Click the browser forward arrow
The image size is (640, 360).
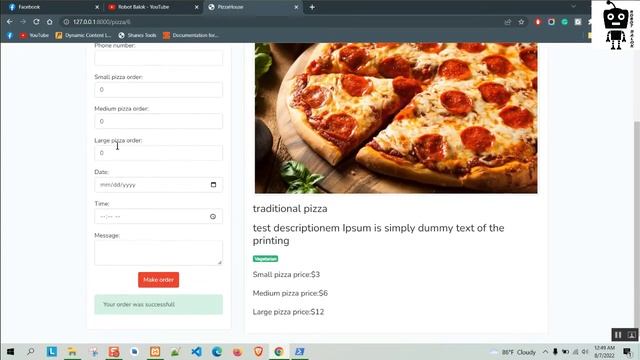pyautogui.click(x=23, y=22)
